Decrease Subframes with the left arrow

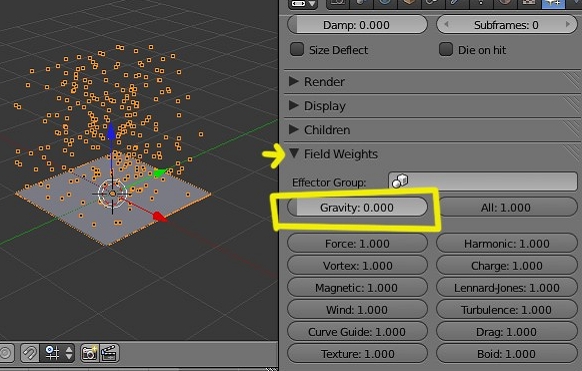[446, 24]
